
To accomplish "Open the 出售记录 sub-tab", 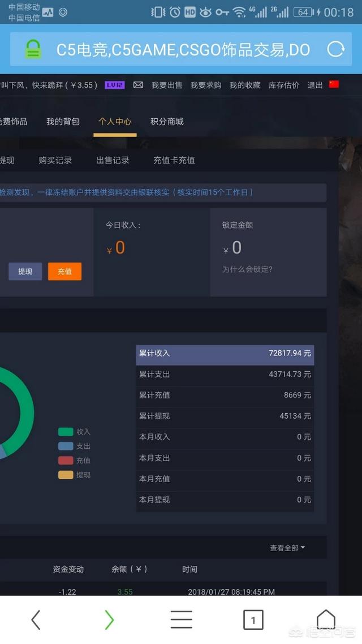I will click(x=113, y=160).
